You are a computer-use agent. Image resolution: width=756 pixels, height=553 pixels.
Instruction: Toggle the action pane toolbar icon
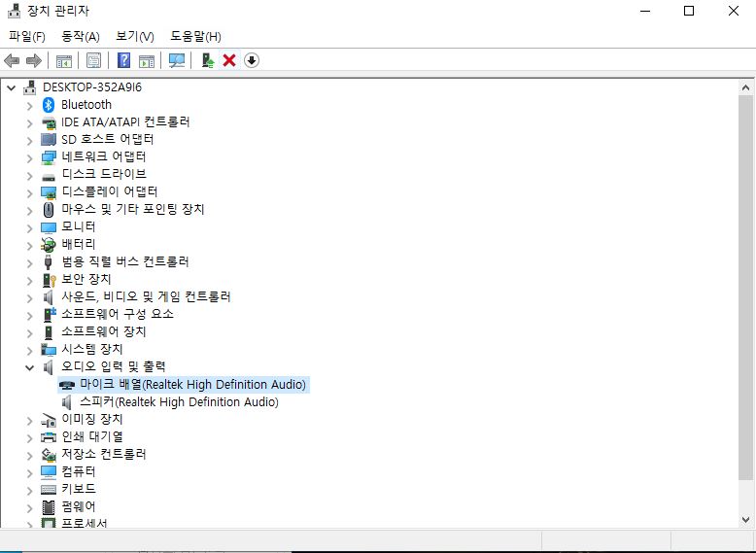pyautogui.click(x=147, y=61)
